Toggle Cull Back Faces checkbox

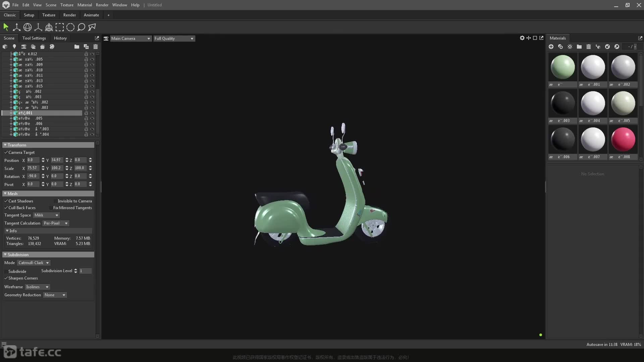pos(6,207)
